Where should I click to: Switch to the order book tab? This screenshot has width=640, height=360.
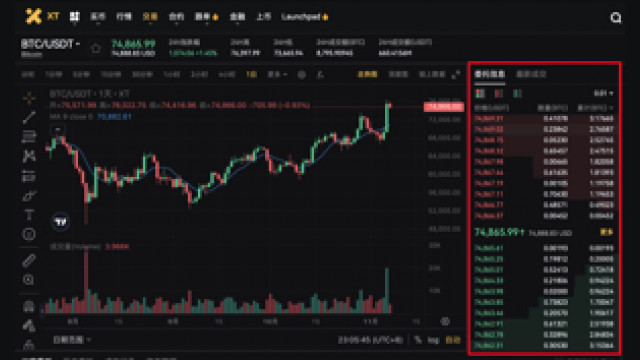(x=489, y=74)
